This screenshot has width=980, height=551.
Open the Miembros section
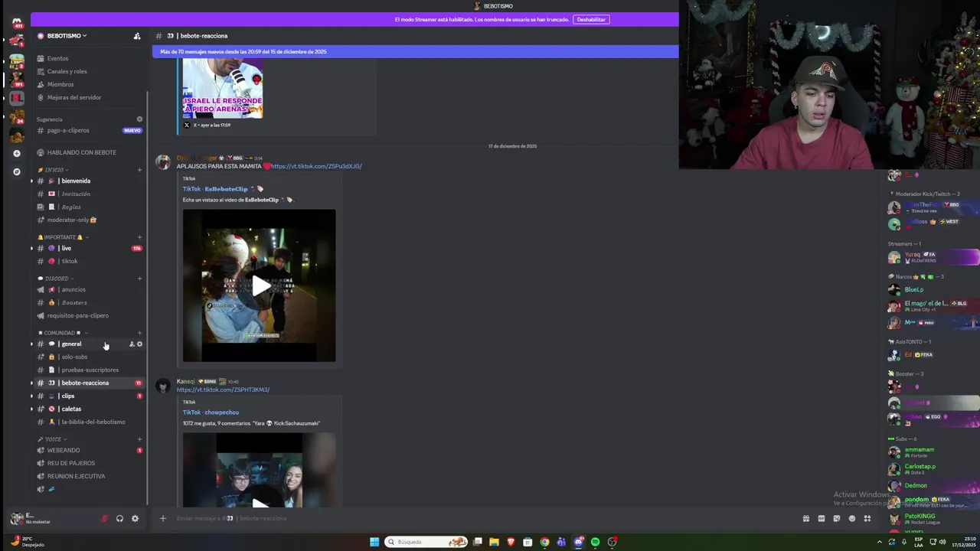pos(60,84)
